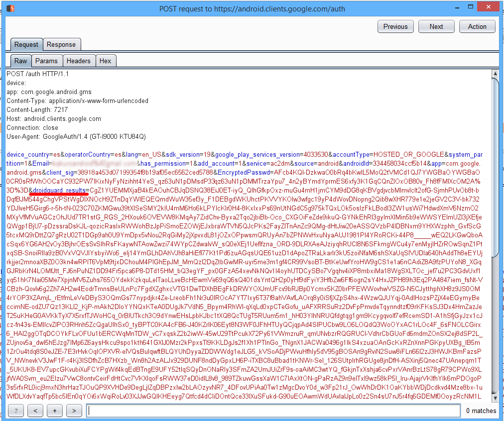
Task: Click scrollbar up arrow in request pane
Action: 495,73
